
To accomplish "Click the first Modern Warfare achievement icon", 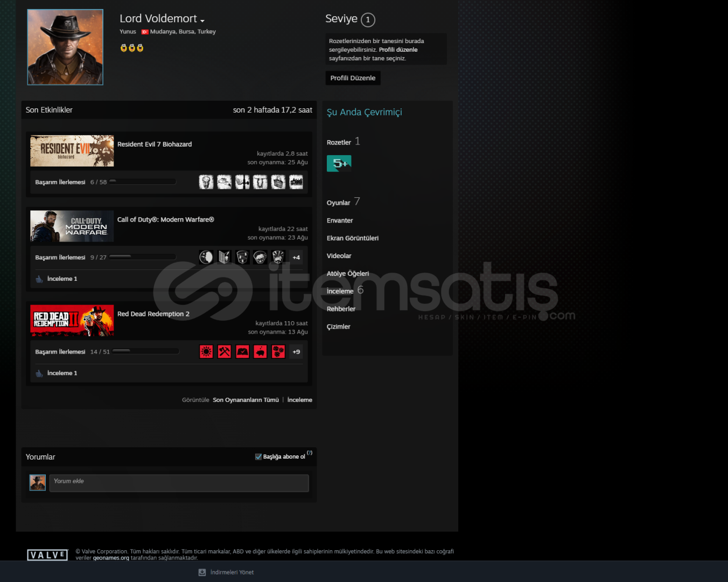I will pyautogui.click(x=206, y=258).
